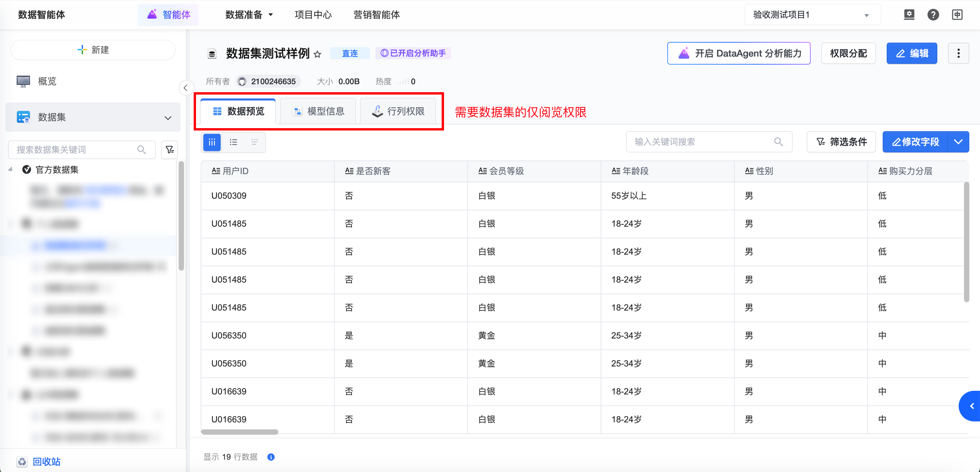Open the help question mark icon

[x=933, y=15]
